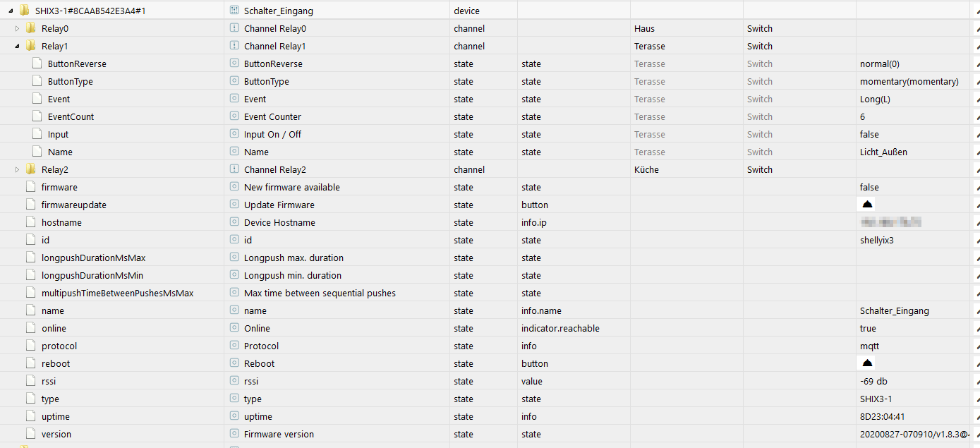
Task: Click the state icon beside Device Hostname
Action: point(234,222)
